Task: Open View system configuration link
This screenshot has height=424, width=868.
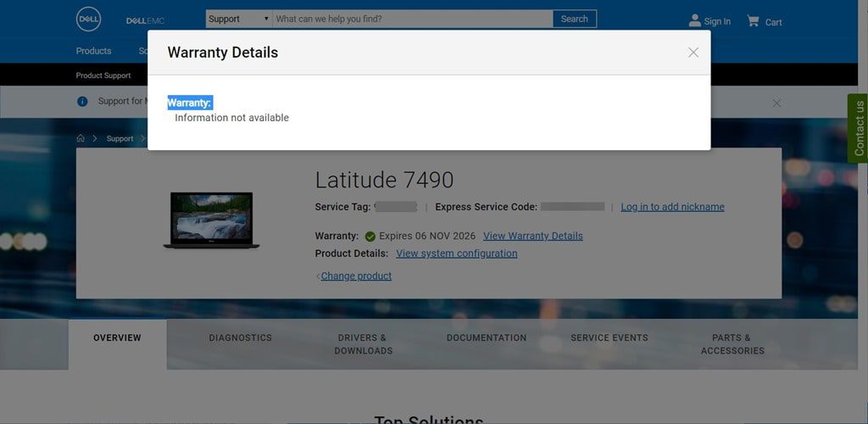Action: [x=456, y=254]
